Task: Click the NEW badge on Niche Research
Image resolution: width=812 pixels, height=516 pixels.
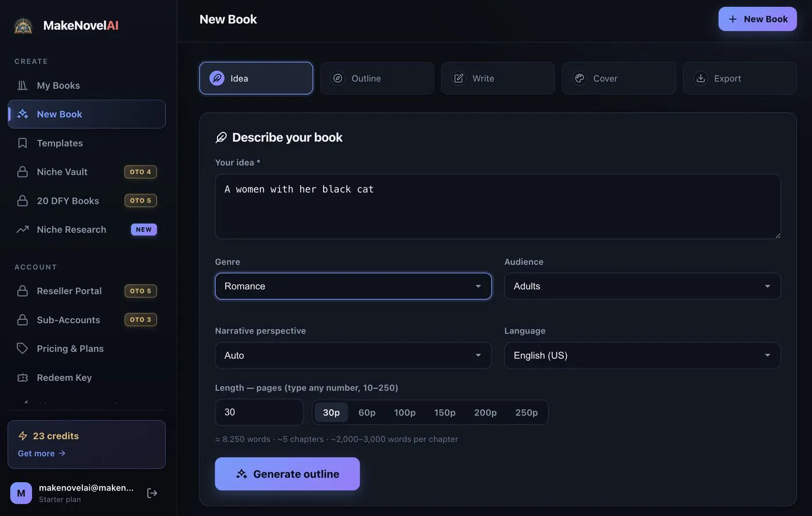Action: click(x=144, y=229)
